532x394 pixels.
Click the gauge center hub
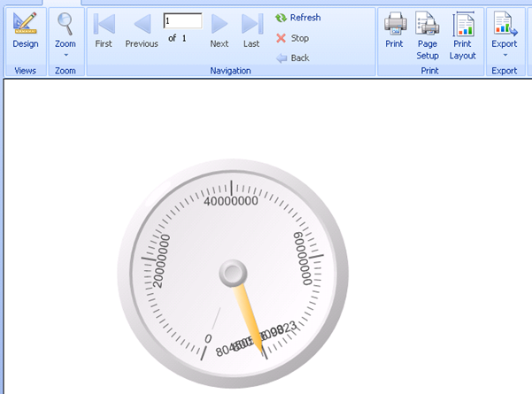coord(234,274)
